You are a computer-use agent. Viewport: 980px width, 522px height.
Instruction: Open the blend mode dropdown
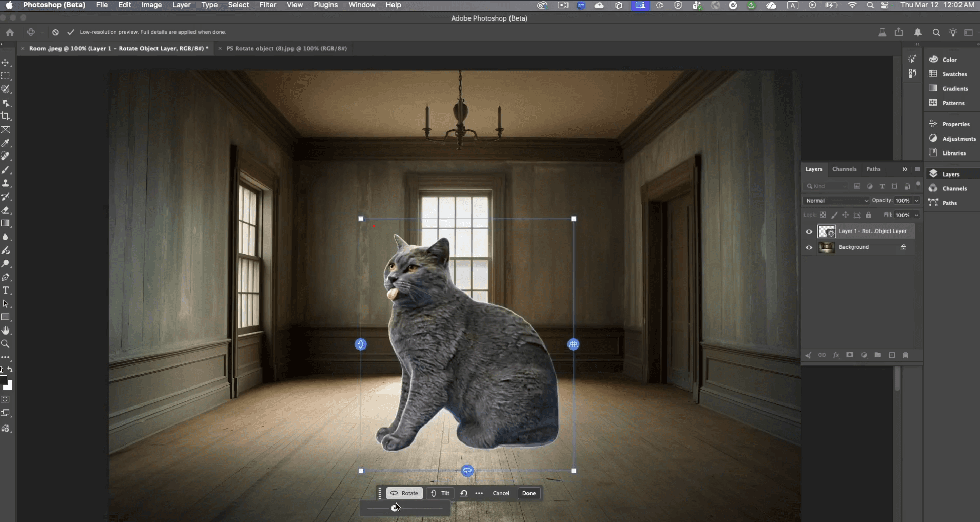pyautogui.click(x=835, y=200)
